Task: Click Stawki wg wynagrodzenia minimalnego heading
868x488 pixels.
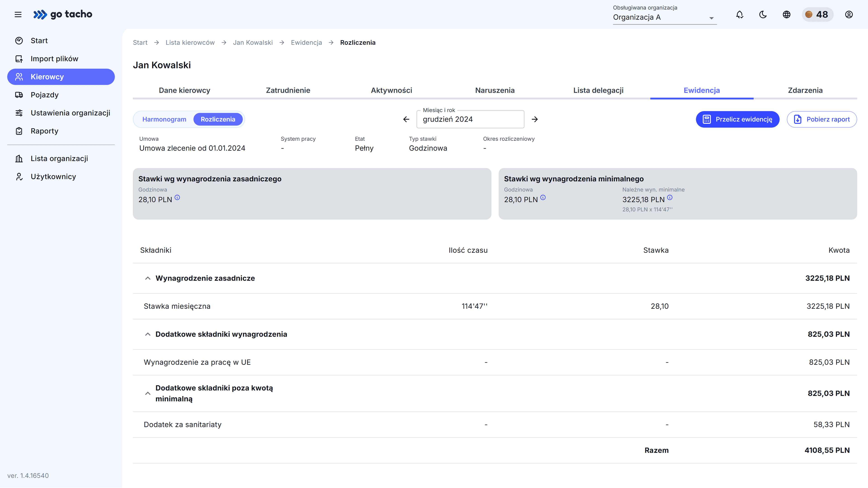Action: pos(573,179)
